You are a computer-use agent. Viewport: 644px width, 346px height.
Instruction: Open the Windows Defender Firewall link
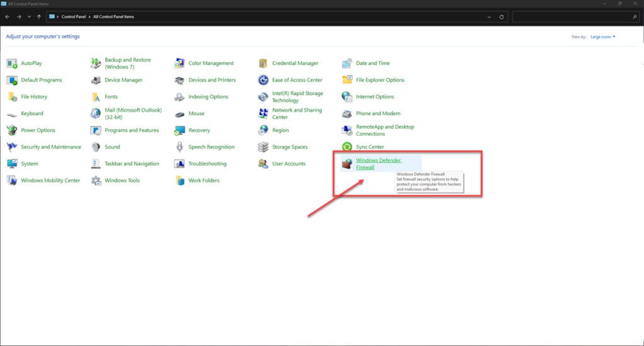click(378, 164)
